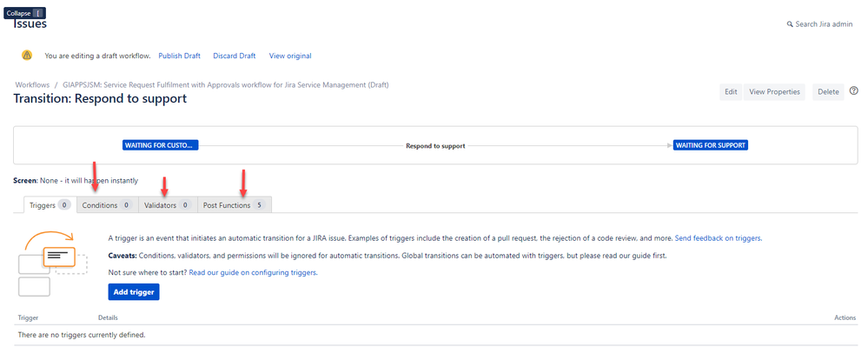Viewport: 868px width, 347px height.
Task: Select the Waiting for Customer status lozenge
Action: (x=160, y=146)
